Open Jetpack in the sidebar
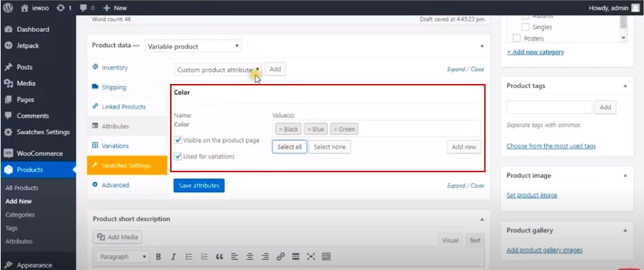 pyautogui.click(x=28, y=45)
